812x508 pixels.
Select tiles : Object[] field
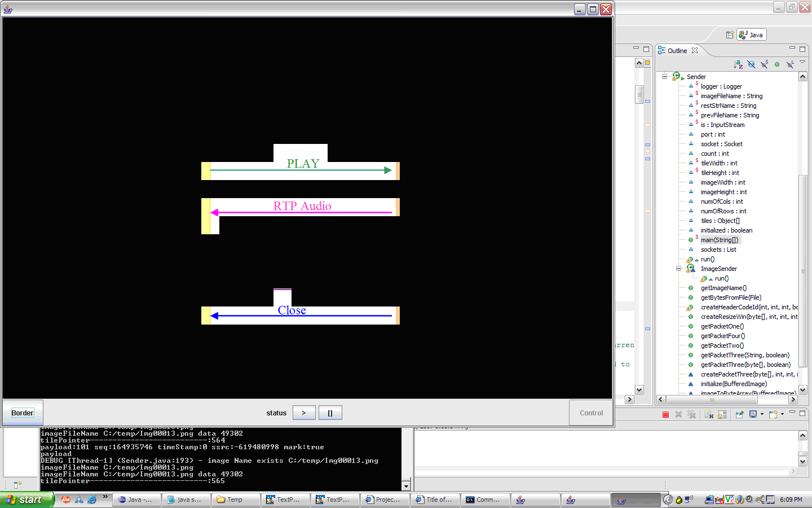tap(720, 221)
